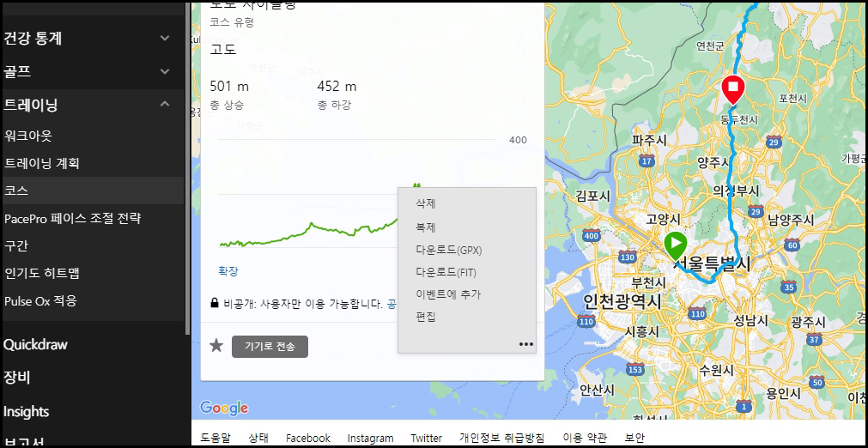Click the three-dots more options icon
Screen dimensions: 868x448
(x=526, y=344)
